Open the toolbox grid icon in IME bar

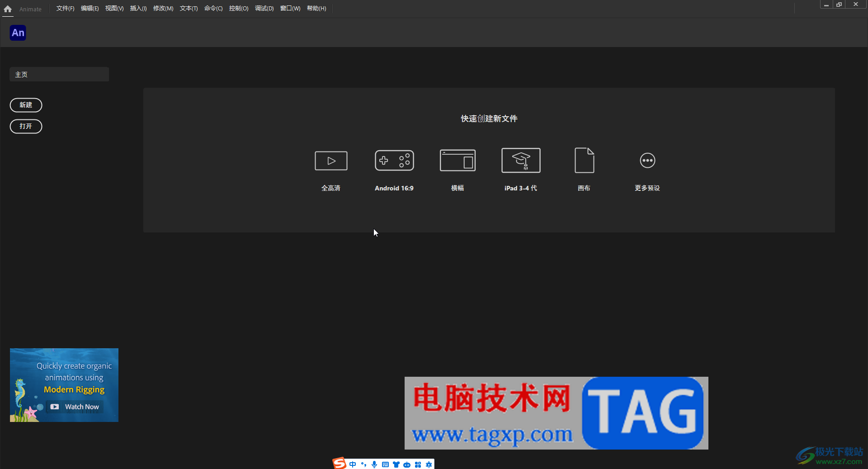coord(418,464)
